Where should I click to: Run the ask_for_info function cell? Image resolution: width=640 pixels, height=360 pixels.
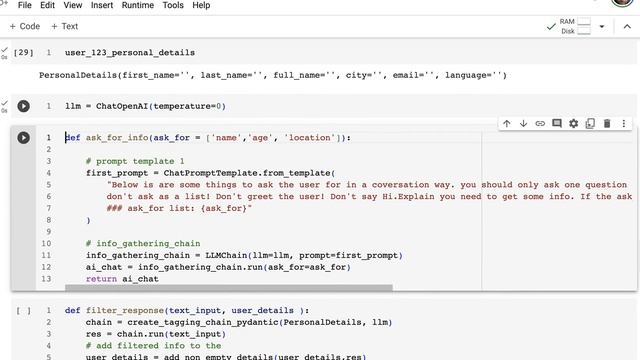point(23,138)
